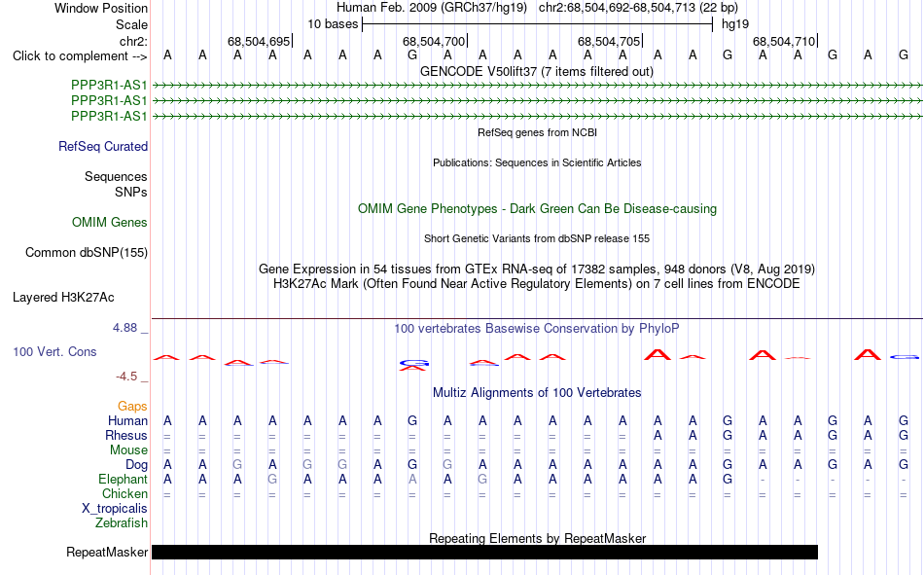Viewport: 924px width, 575px height.
Task: Click the black RepeatMasker element bar
Action: click(x=484, y=552)
